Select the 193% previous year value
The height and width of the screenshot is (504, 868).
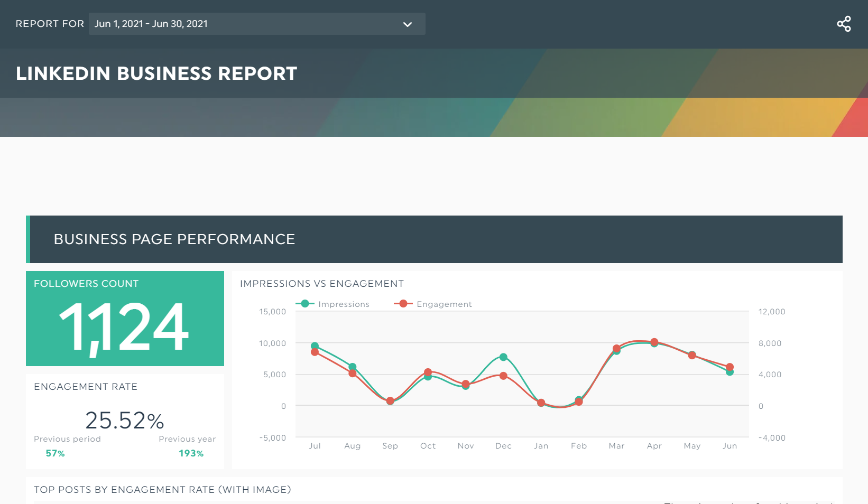point(191,453)
